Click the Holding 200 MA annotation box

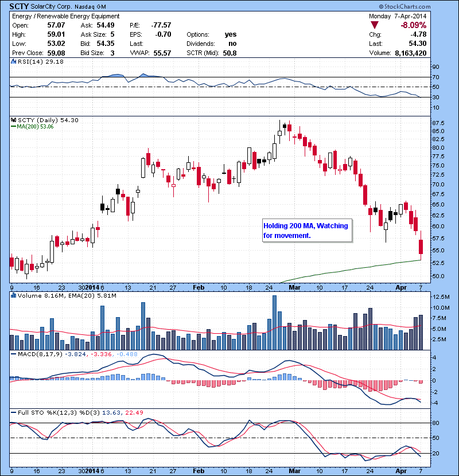(307, 231)
